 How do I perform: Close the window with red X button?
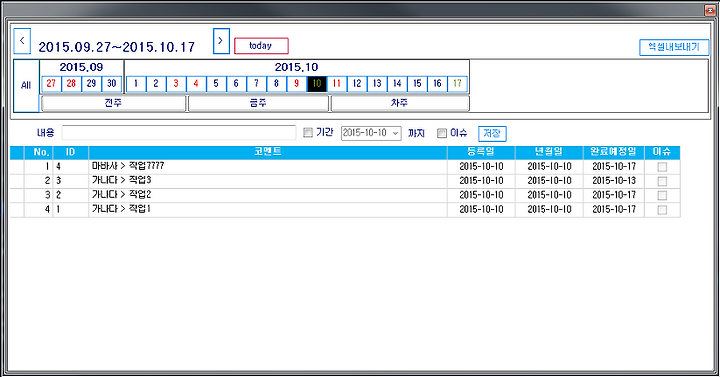(x=710, y=11)
